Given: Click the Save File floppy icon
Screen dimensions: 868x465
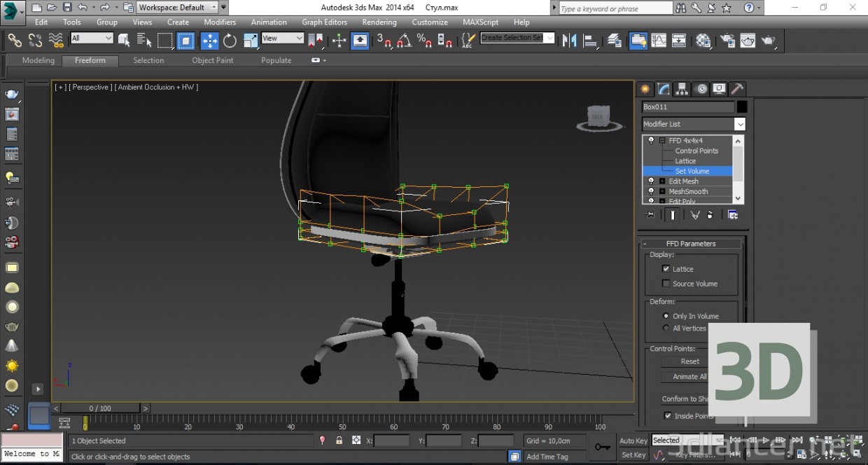Looking at the screenshot, I should click(67, 8).
